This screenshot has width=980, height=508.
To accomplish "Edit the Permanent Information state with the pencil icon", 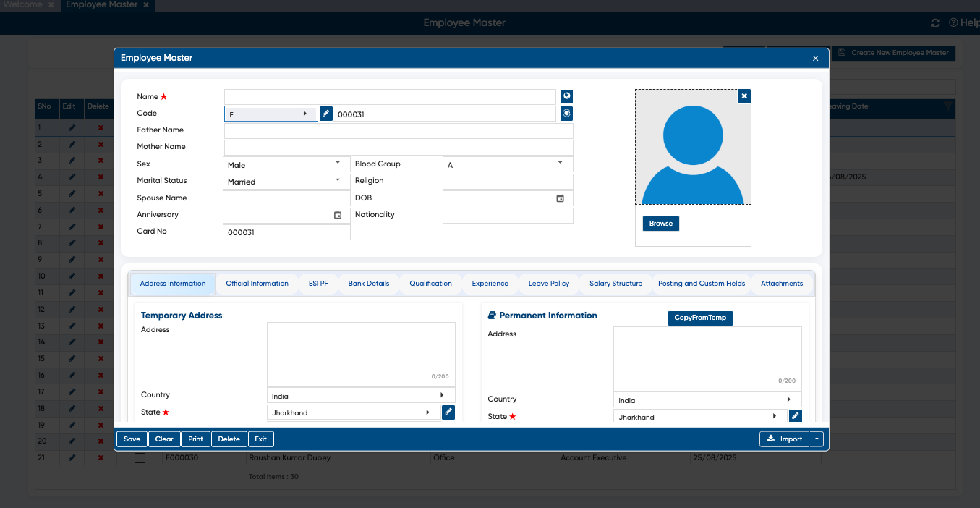I will [796, 416].
